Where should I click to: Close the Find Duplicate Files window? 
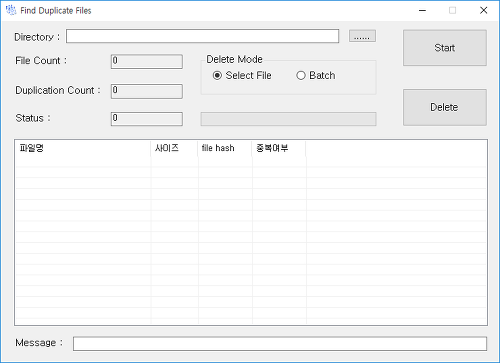click(x=483, y=11)
